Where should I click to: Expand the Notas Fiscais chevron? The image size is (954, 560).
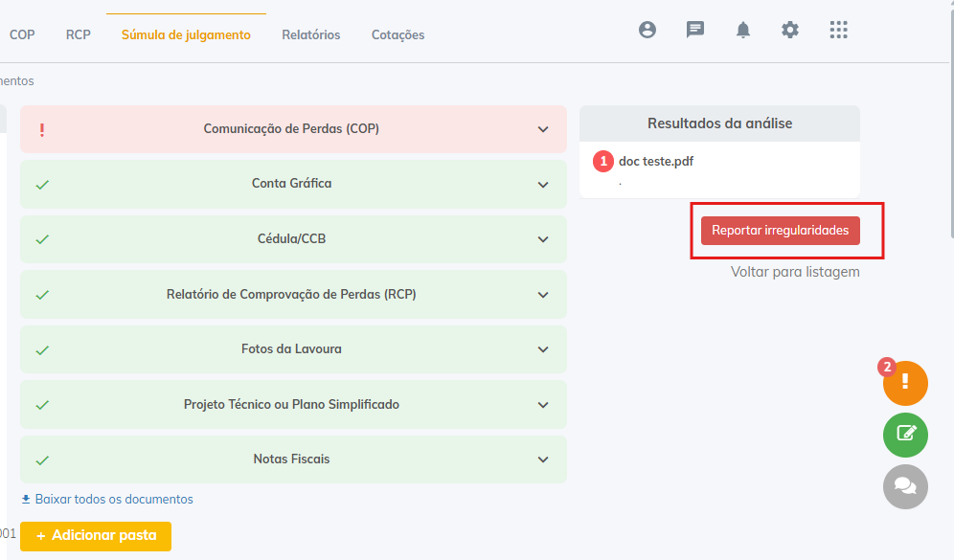543,459
